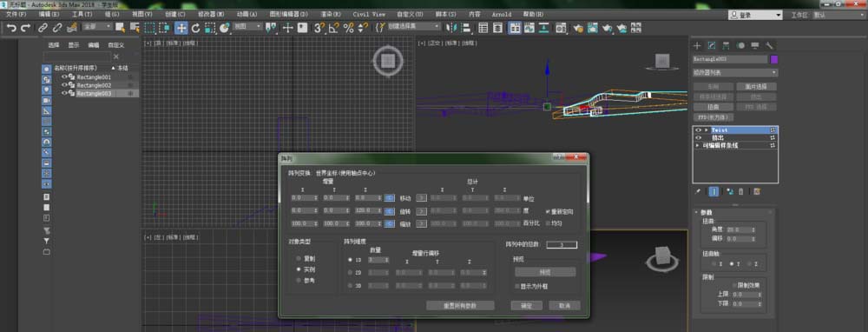Select twist axis X radio button

coord(715,264)
